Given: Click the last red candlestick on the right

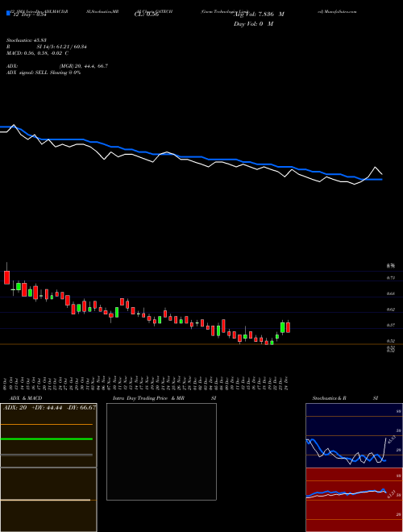Looking at the screenshot, I should coord(288,327).
